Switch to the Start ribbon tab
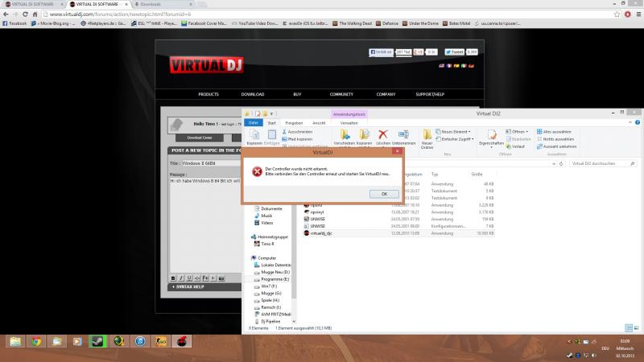644x362 pixels. pos(272,123)
